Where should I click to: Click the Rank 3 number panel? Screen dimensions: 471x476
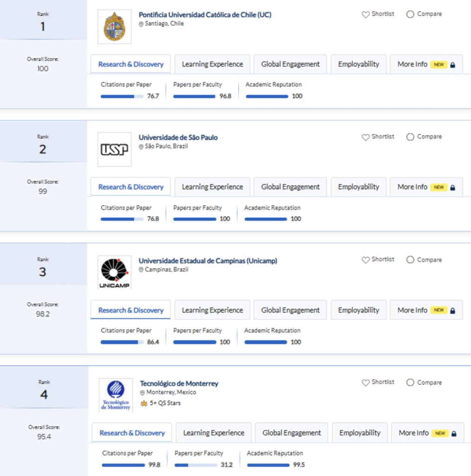point(43,272)
